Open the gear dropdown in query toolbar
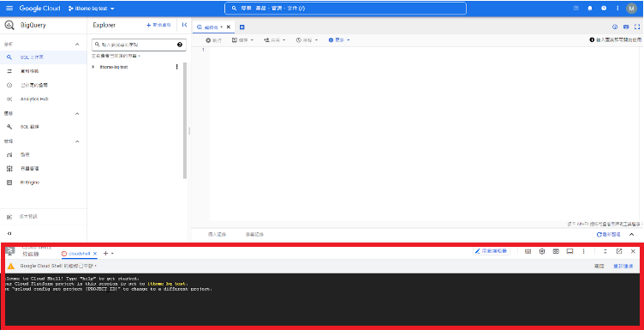This screenshot has height=330, width=644. [339, 40]
